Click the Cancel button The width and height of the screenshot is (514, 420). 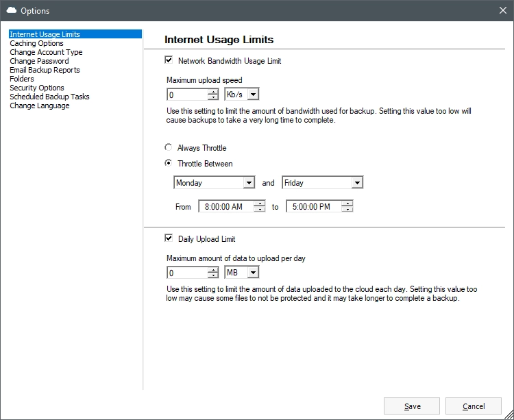(x=474, y=406)
